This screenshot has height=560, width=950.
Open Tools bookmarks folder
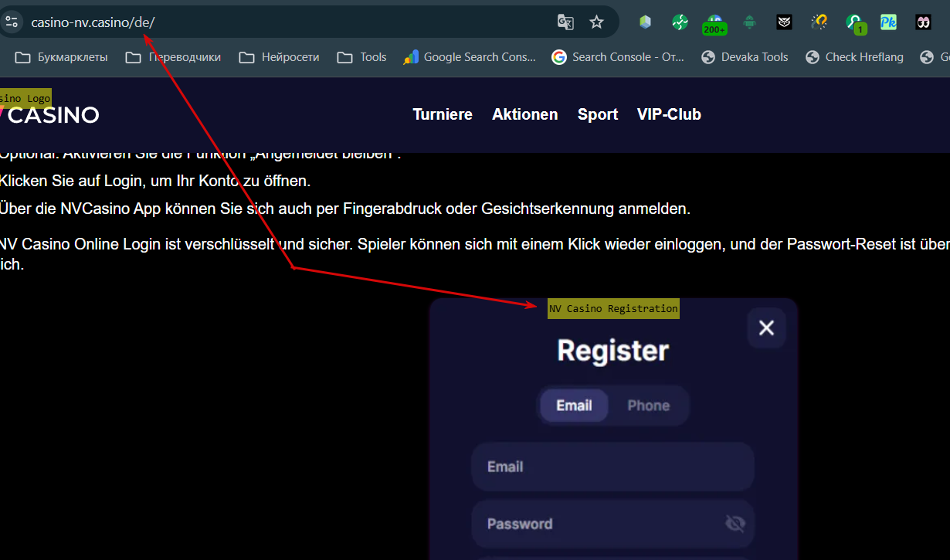click(361, 57)
